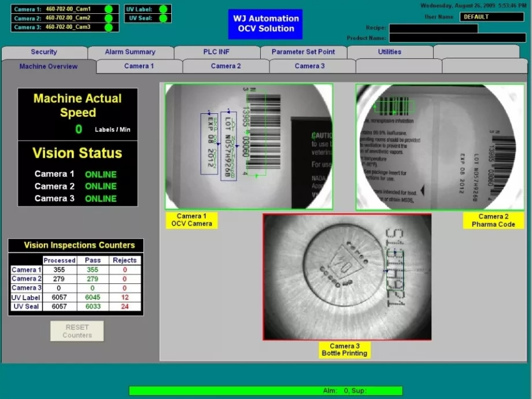Click the Recipe field

click(434, 28)
